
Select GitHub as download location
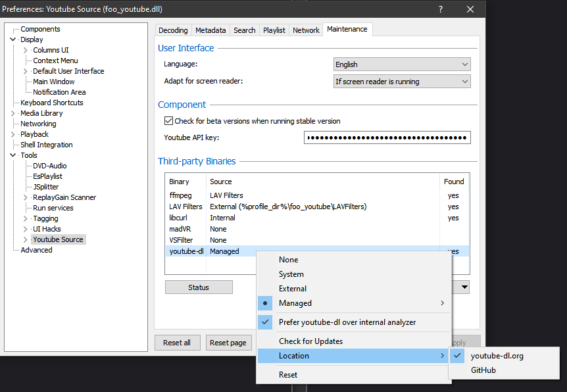[x=483, y=370]
